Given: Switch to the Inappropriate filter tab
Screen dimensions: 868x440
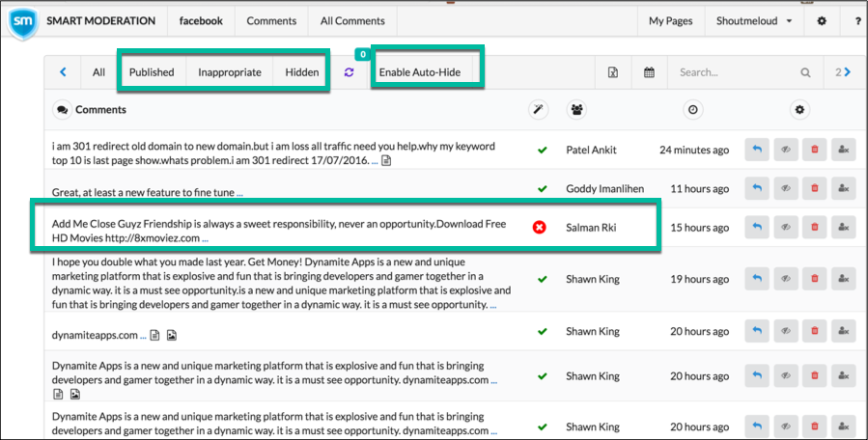Looking at the screenshot, I should click(230, 72).
